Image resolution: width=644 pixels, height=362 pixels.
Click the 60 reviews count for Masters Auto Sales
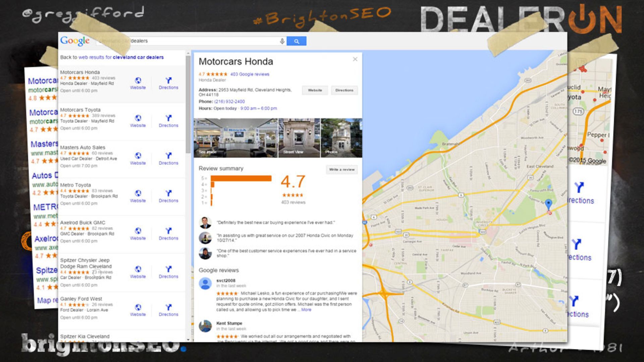tap(102, 153)
